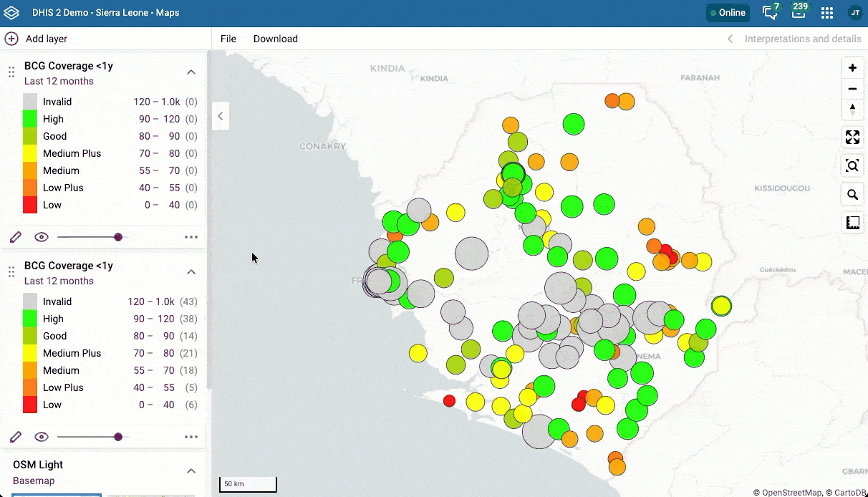This screenshot has width=868, height=497.
Task: Click Invalid count (43) in second legend
Action: 188,301
